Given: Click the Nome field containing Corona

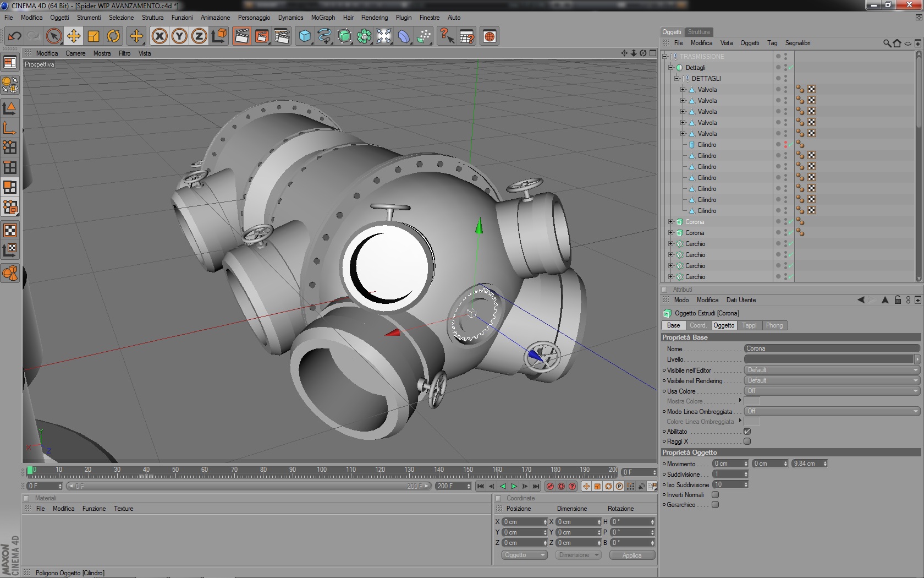Looking at the screenshot, I should (832, 348).
